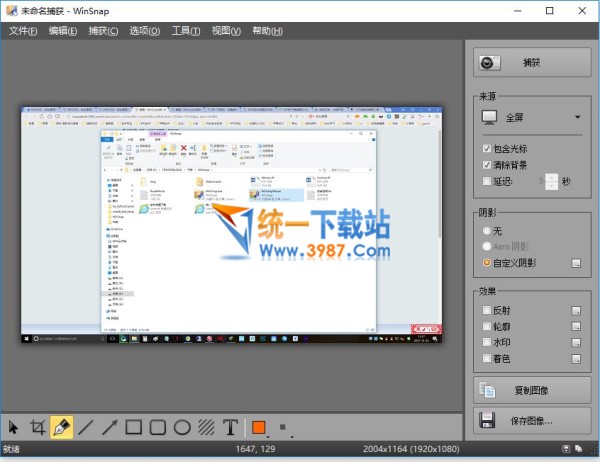Viewport: 600px width, 462px height.
Task: Select the Arrow line tool
Action: (110, 427)
